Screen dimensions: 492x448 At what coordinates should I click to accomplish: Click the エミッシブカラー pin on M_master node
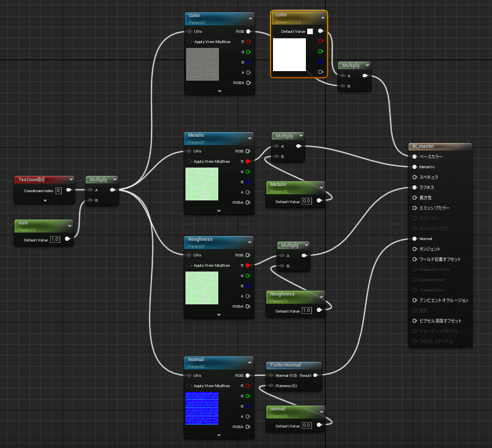[415, 207]
